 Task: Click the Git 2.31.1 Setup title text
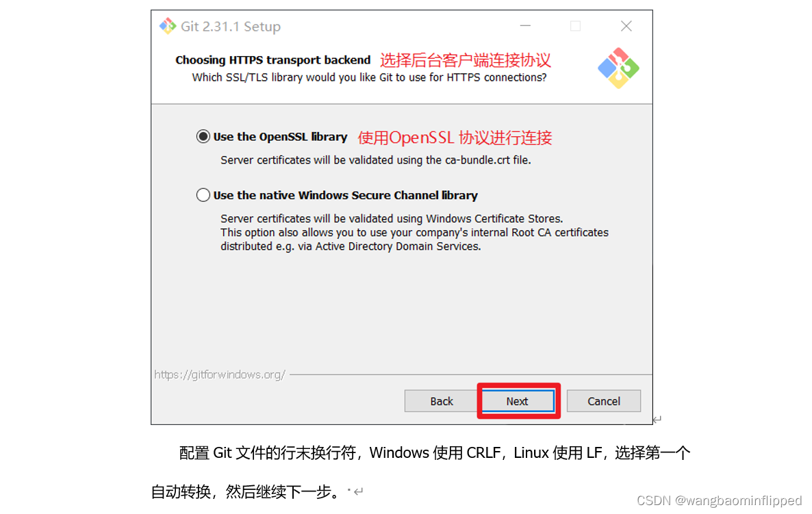click(231, 27)
